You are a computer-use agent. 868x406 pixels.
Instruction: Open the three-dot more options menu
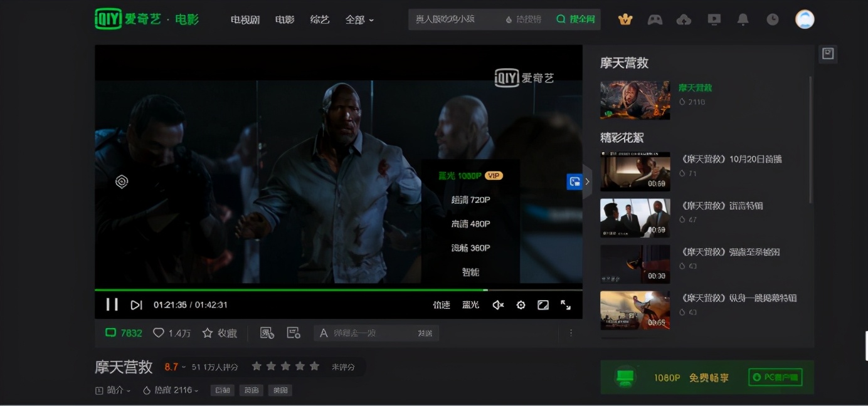coord(571,333)
